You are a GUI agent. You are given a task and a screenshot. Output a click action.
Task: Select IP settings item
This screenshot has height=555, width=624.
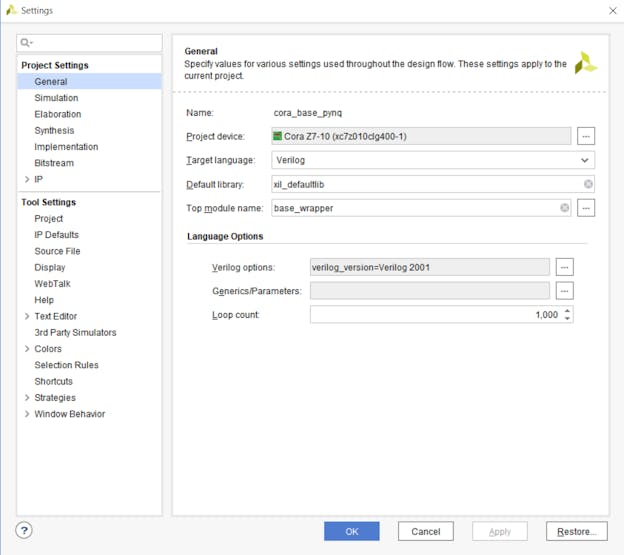pos(39,179)
